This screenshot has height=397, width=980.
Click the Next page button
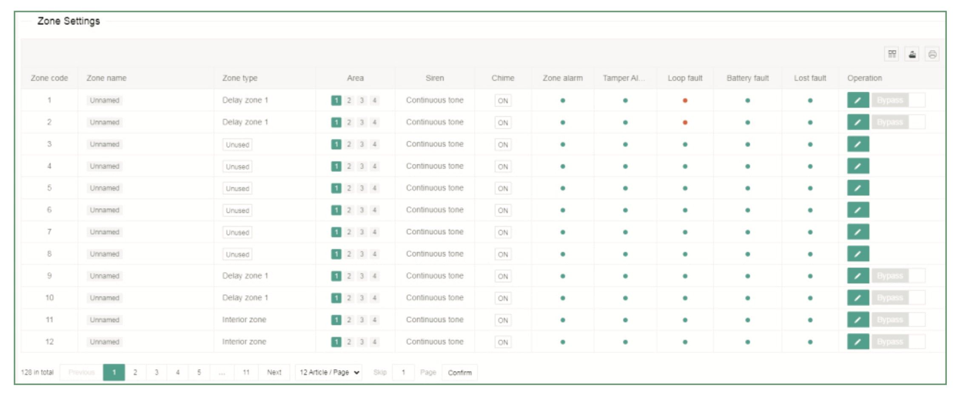pyautogui.click(x=274, y=372)
